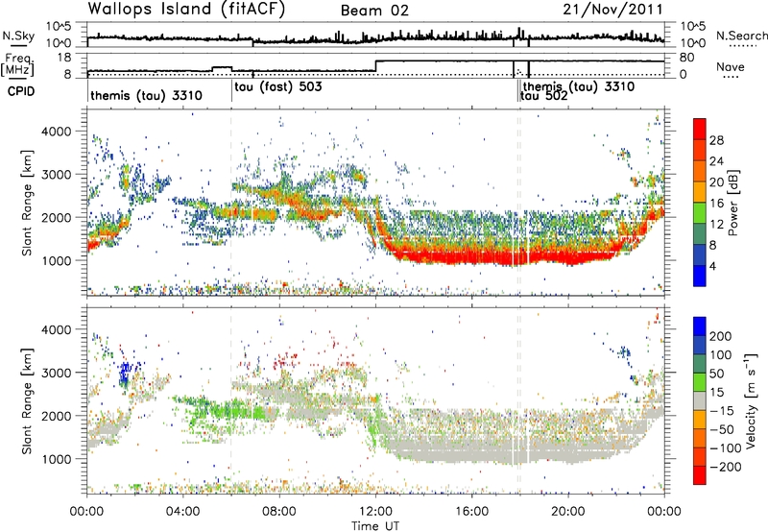Image resolution: width=768 pixels, height=532 pixels.
Task: Click the '28' tick on Power scale
Action: pyautogui.click(x=716, y=140)
